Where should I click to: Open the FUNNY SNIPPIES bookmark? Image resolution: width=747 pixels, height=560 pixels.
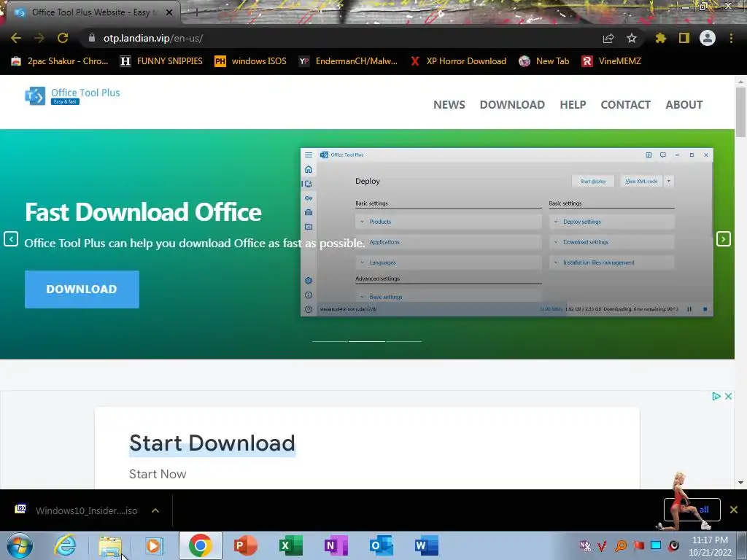[161, 61]
